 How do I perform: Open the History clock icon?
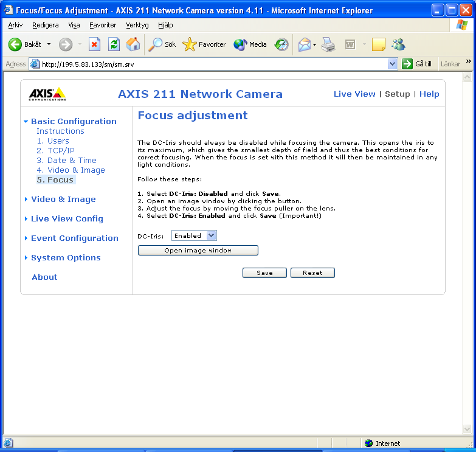pyautogui.click(x=281, y=44)
